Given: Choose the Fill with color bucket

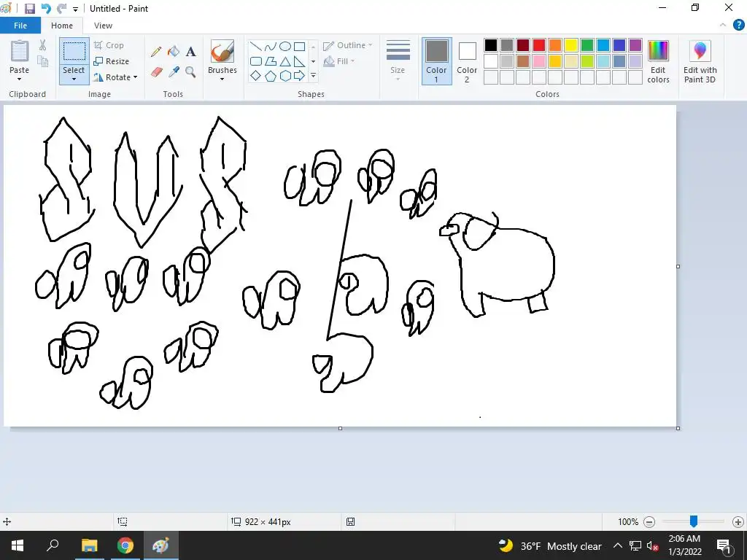Looking at the screenshot, I should coord(174,52).
